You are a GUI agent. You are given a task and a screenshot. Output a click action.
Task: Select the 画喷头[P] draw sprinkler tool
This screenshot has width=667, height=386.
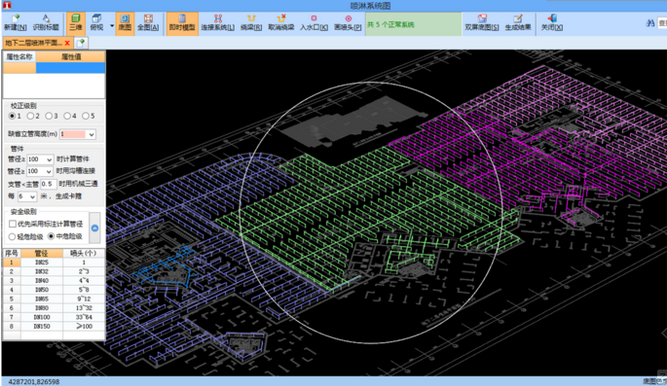pyautogui.click(x=348, y=23)
